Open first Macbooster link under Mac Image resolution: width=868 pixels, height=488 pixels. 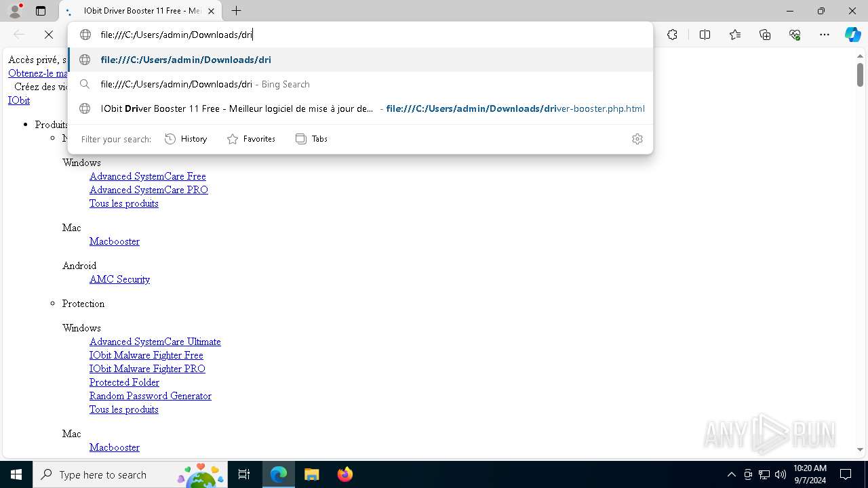click(x=115, y=241)
